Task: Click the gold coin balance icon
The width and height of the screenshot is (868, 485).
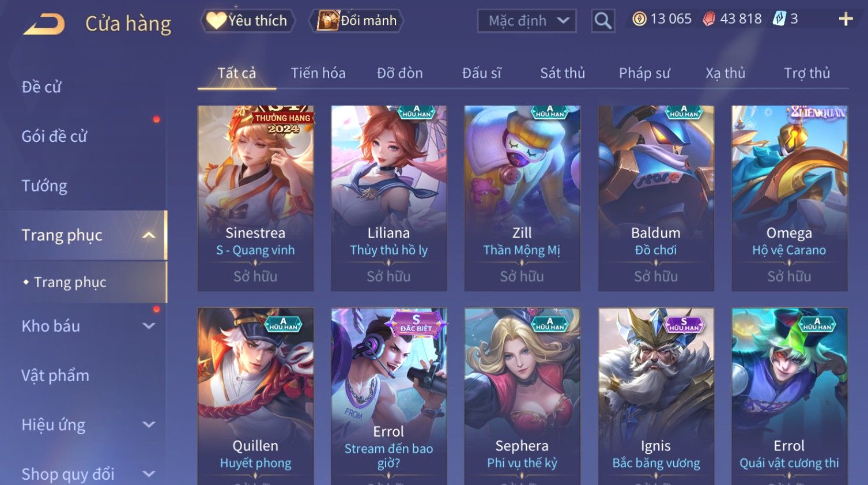Action: point(639,19)
